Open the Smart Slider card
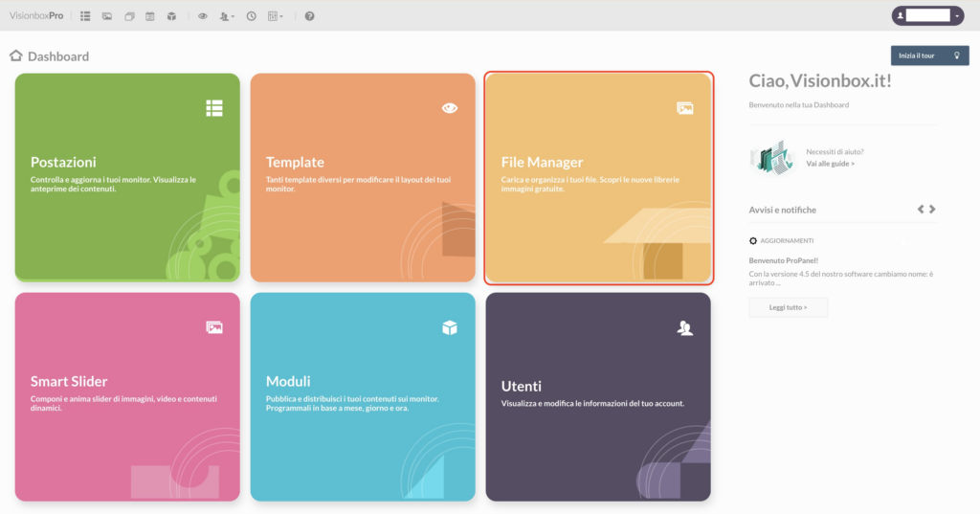980x514 pixels. pos(127,397)
